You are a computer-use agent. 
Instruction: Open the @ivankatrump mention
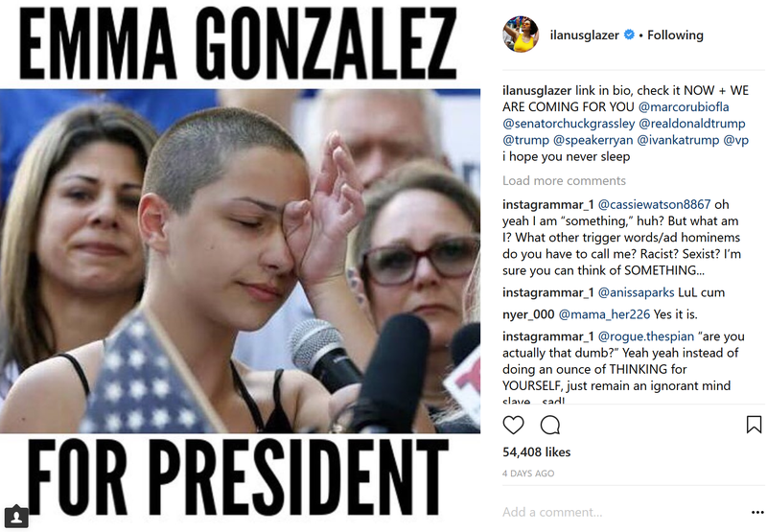point(678,140)
